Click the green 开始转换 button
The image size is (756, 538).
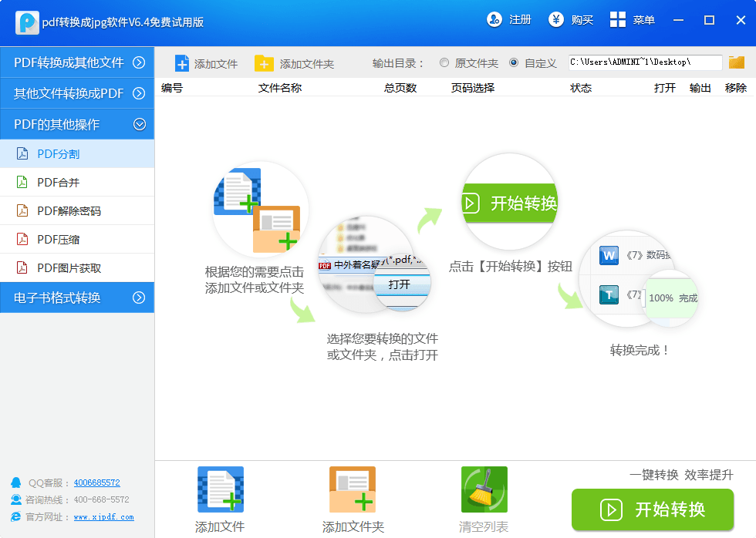653,509
